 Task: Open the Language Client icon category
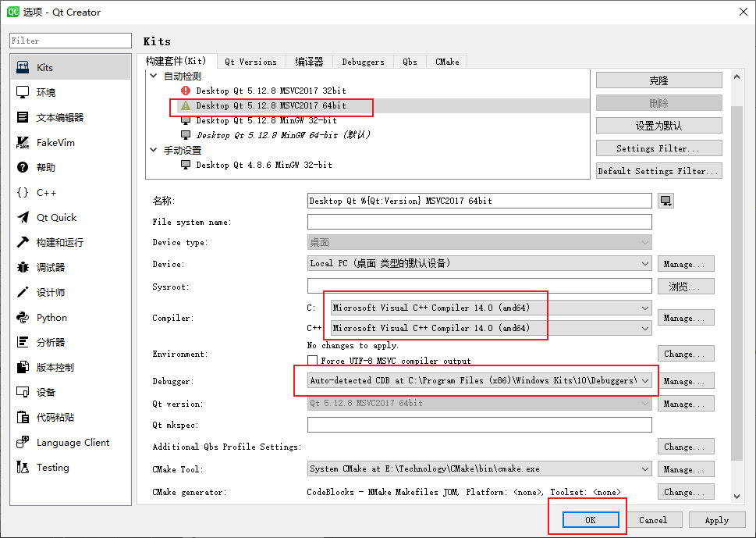tap(22, 443)
